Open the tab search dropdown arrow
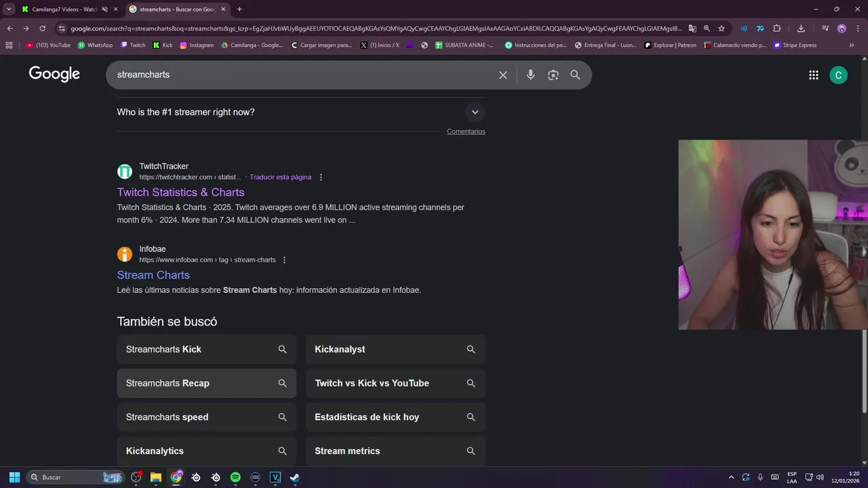This screenshot has width=868, height=488. click(x=9, y=9)
